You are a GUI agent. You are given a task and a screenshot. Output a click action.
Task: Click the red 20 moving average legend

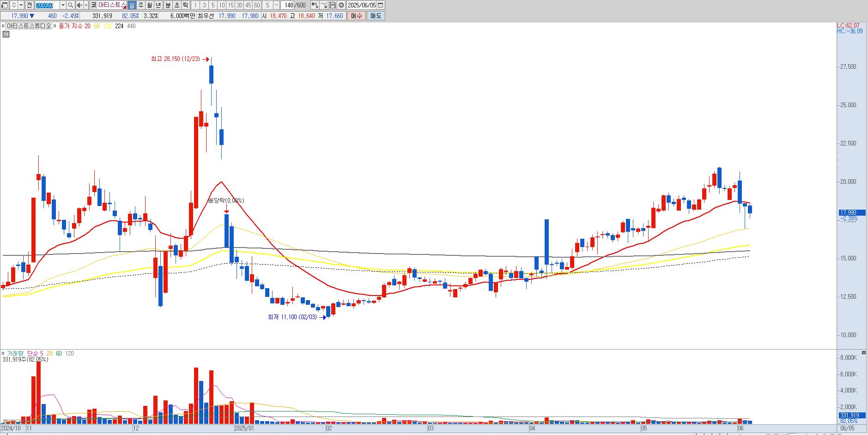pos(87,26)
